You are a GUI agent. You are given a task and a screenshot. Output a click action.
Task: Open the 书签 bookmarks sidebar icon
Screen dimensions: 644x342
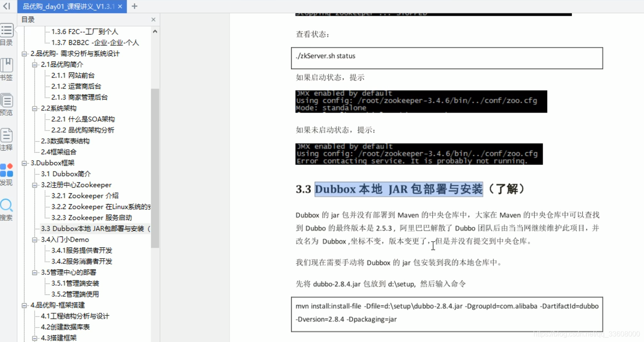click(7, 69)
